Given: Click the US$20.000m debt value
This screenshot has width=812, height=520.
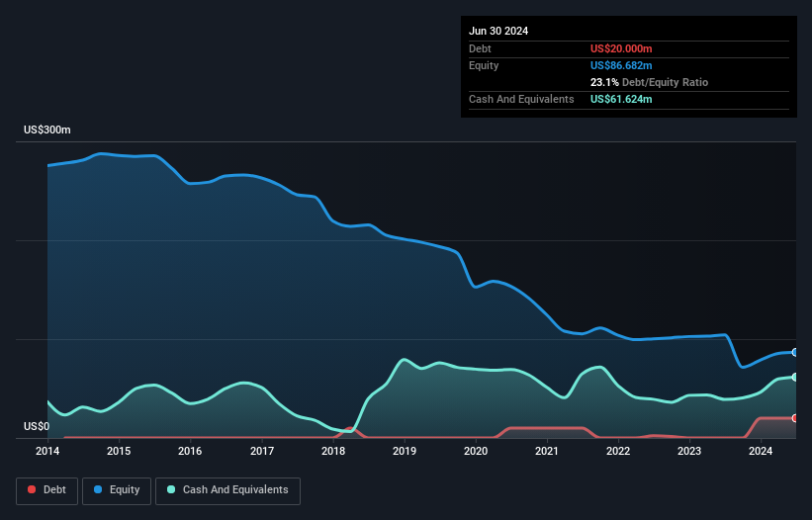Looking at the screenshot, I should coord(621,48).
